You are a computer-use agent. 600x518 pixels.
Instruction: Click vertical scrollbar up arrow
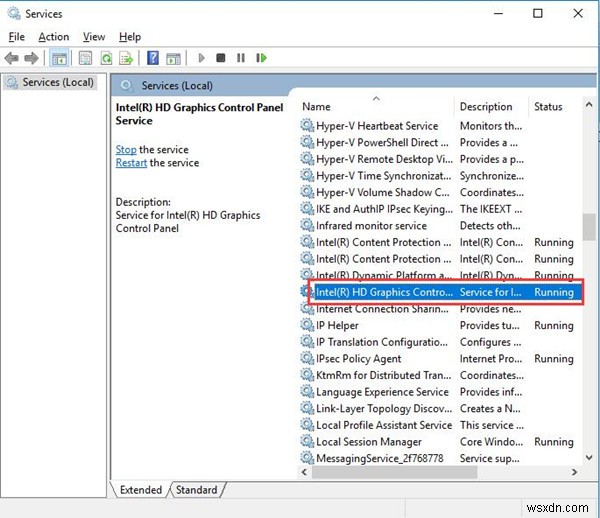589,104
